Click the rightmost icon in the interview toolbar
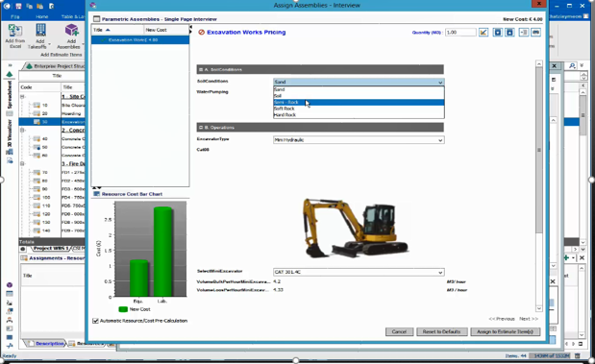Screen dimensions: 595x364 535,33
